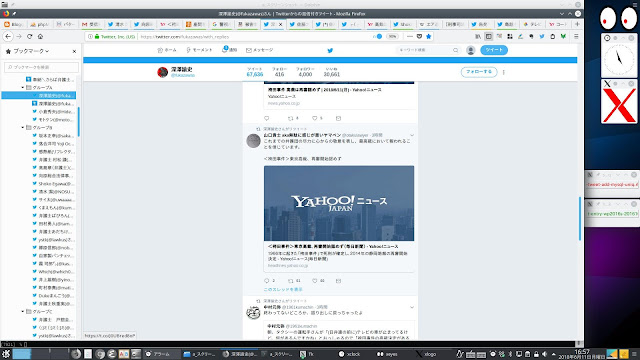
Task: Toggle the sidebar with the sidebars icon
Action: pos(489,36)
